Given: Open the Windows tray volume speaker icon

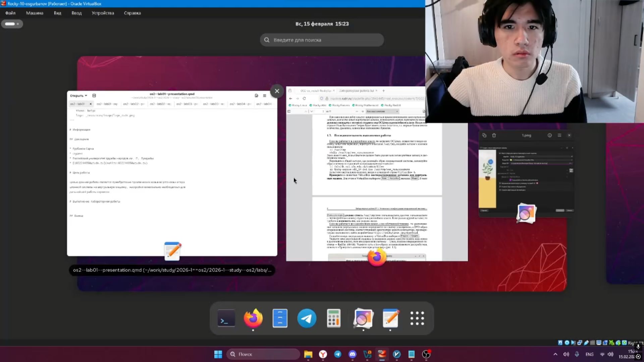Looking at the screenshot, I should coord(610,354).
